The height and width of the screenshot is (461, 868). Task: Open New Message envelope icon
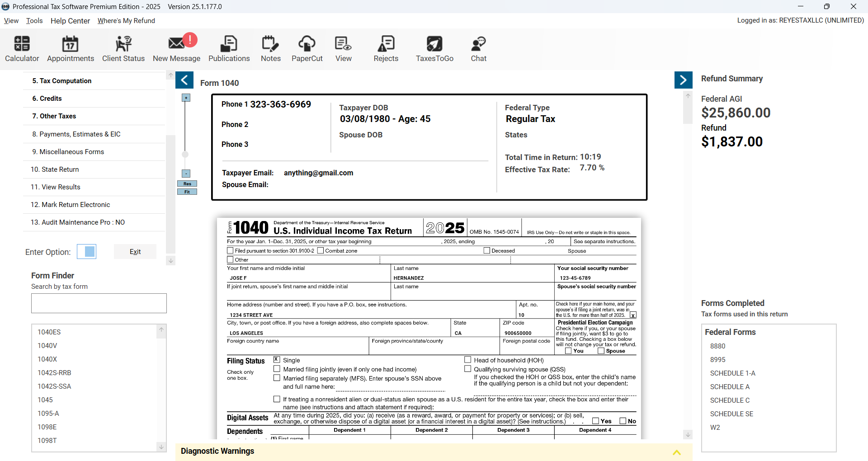(x=176, y=49)
